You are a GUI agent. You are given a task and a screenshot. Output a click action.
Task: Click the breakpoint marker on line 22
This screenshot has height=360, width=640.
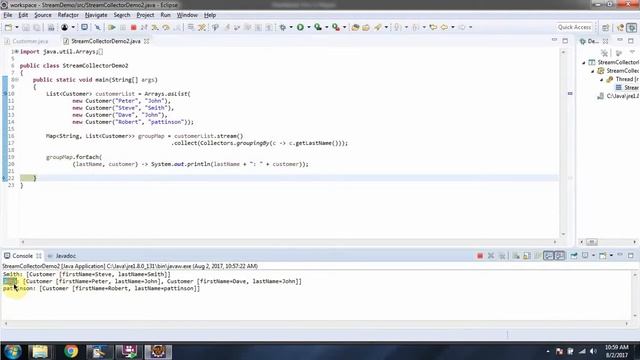[x=4, y=178]
